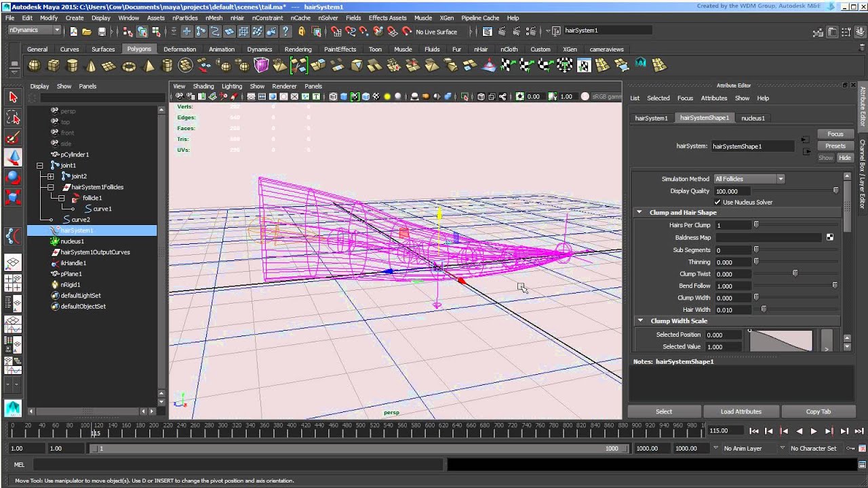Viewport: 868px width, 488px height.
Task: Open the No Character Set dropdown arrow
Action: [x=782, y=448]
